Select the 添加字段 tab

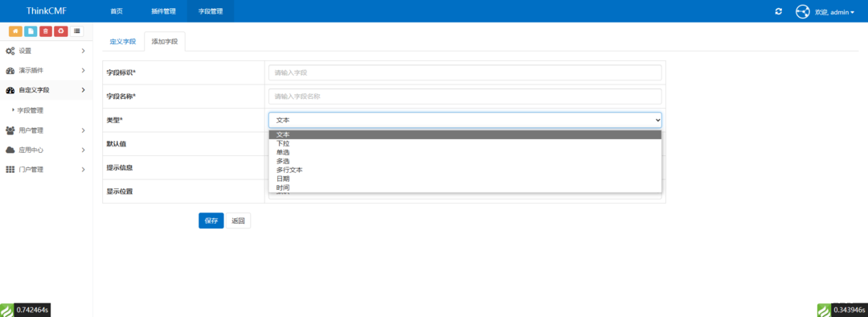pos(165,42)
